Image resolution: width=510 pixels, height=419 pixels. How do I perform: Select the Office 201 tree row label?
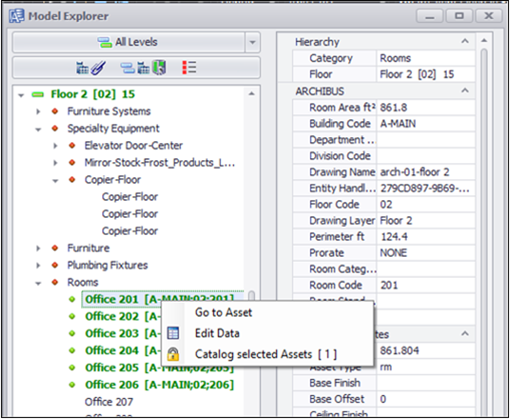pos(159,299)
